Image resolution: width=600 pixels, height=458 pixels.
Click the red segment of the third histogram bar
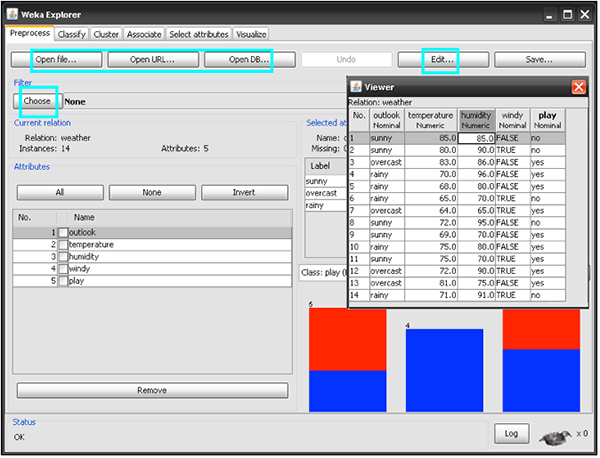pyautogui.click(x=541, y=329)
